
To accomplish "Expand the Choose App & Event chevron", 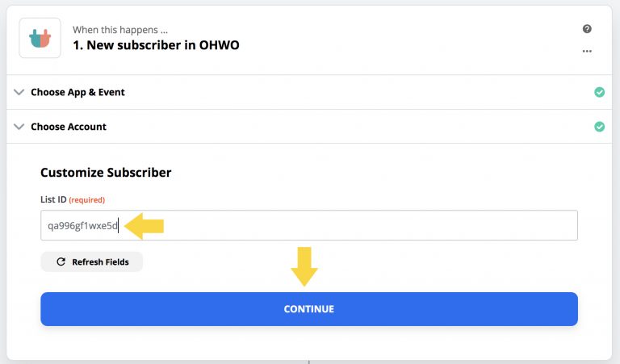I will point(19,92).
